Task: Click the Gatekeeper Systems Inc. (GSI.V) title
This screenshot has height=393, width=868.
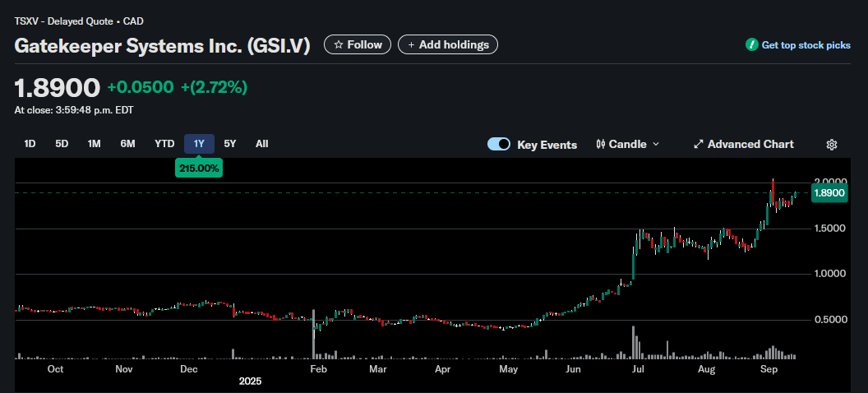Action: [162, 45]
